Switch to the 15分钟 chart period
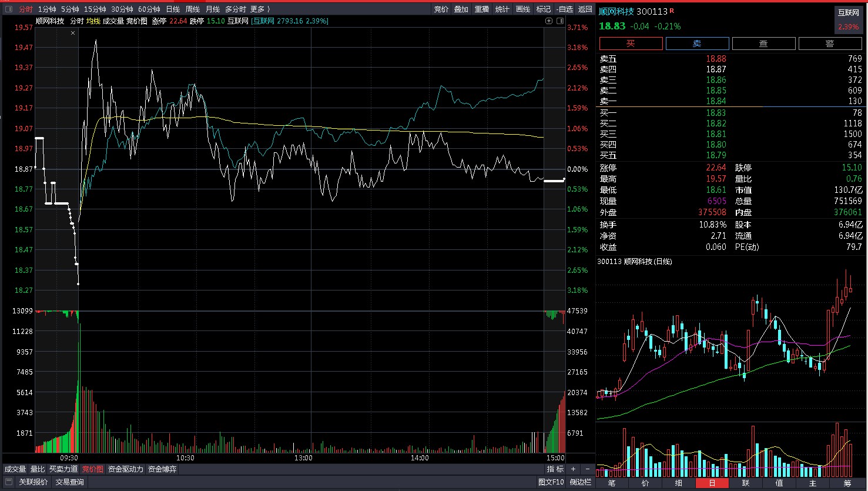 95,9
